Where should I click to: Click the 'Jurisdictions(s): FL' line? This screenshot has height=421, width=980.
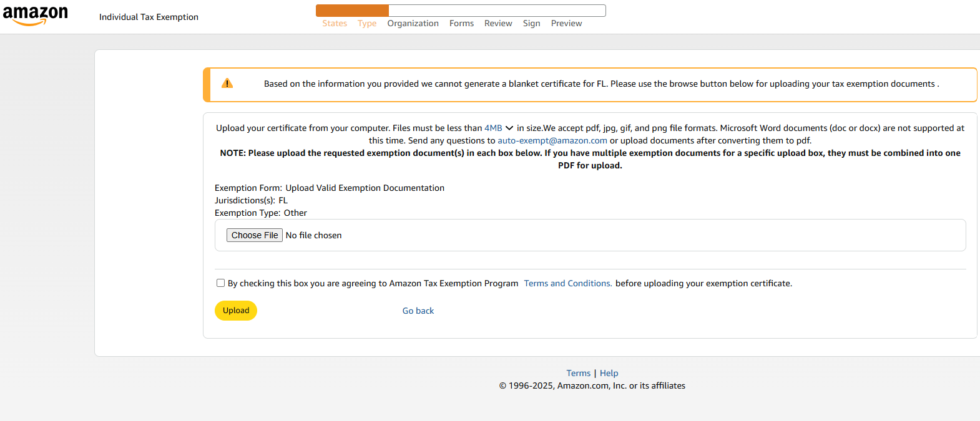[251, 200]
